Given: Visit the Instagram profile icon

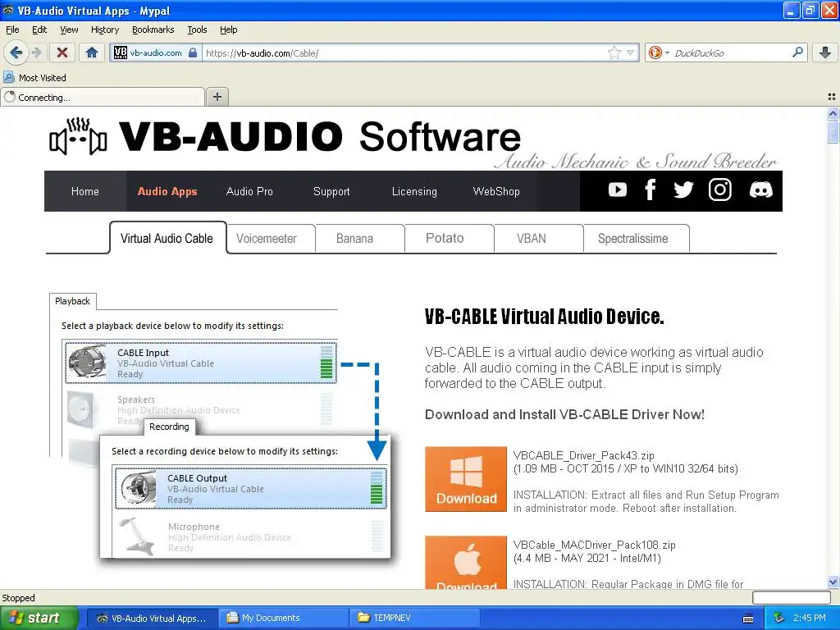Looking at the screenshot, I should (x=720, y=189).
